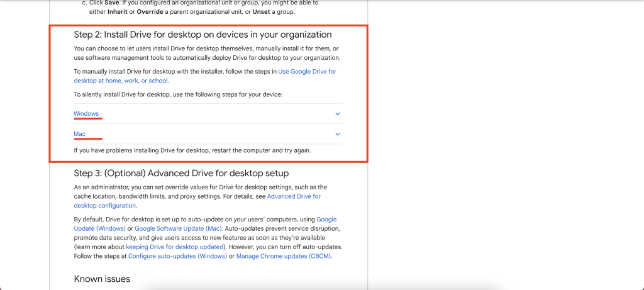
Task: Click the bold word Override
Action: pyautogui.click(x=151, y=12)
